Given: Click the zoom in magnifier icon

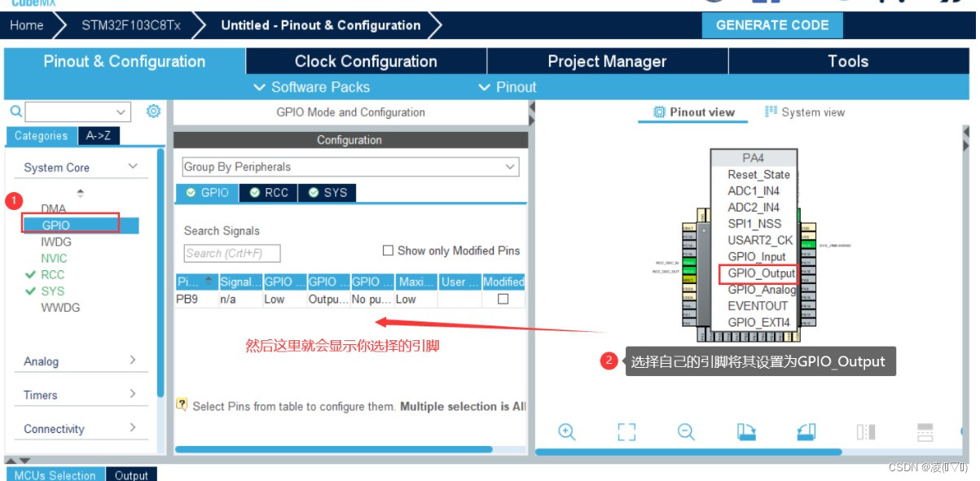Looking at the screenshot, I should (567, 432).
